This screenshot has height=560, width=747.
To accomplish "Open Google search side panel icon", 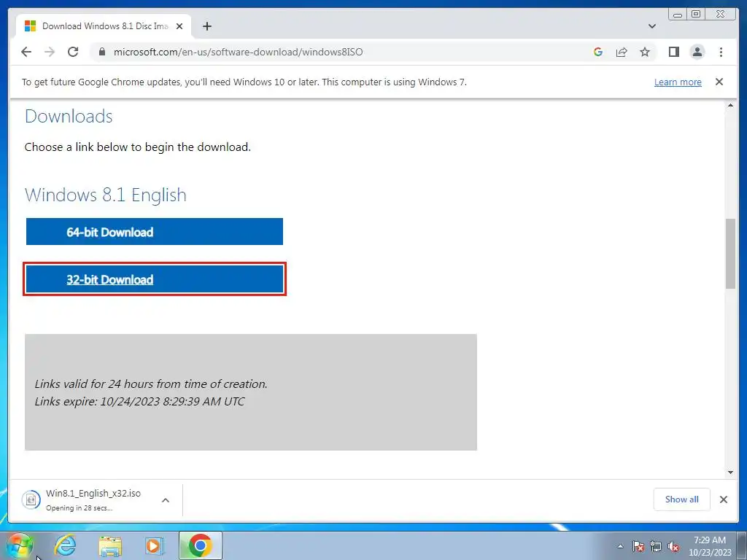I will [x=598, y=52].
